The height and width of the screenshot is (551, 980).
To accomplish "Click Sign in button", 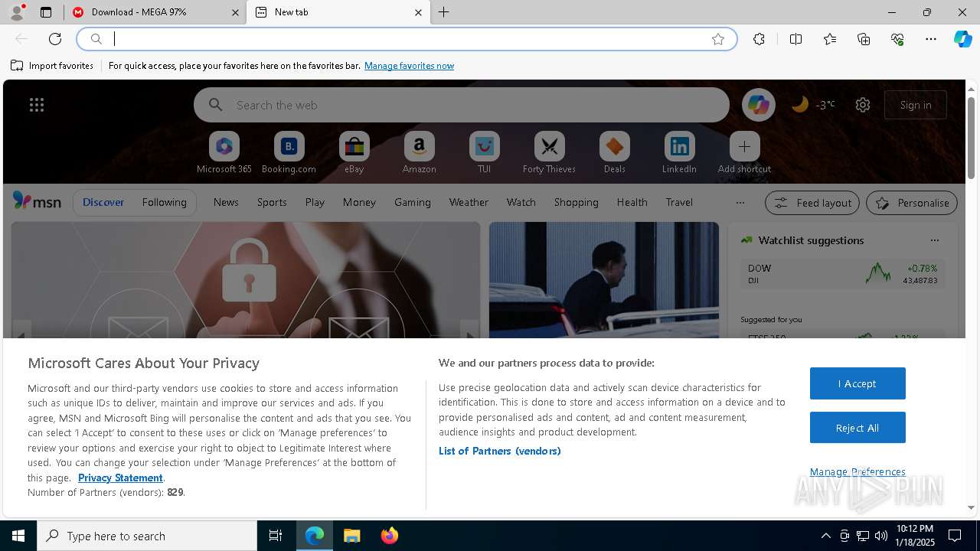I will click(916, 105).
